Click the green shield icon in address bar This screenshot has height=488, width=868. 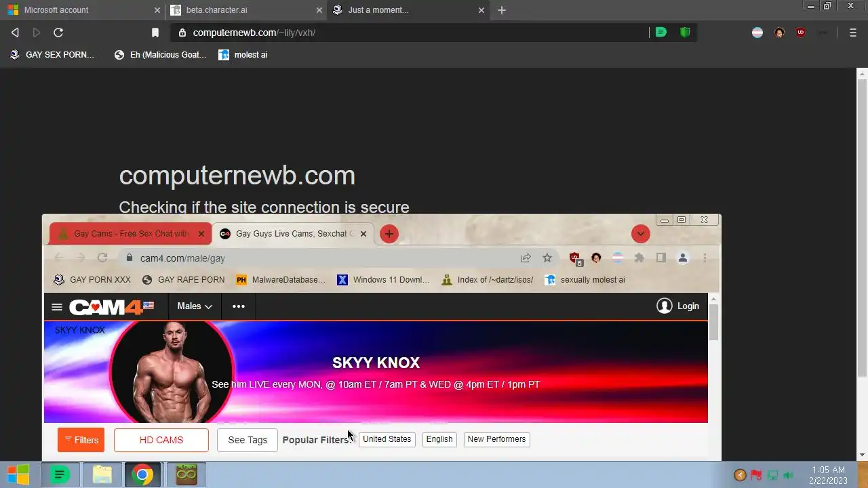685,32
